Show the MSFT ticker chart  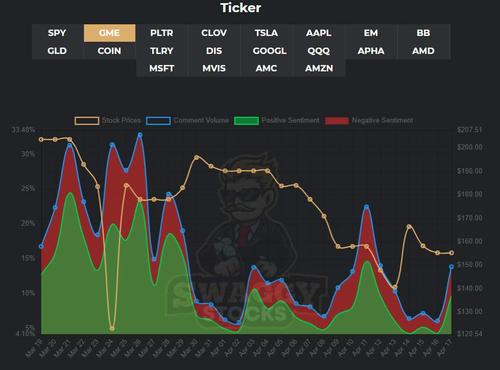(x=162, y=68)
